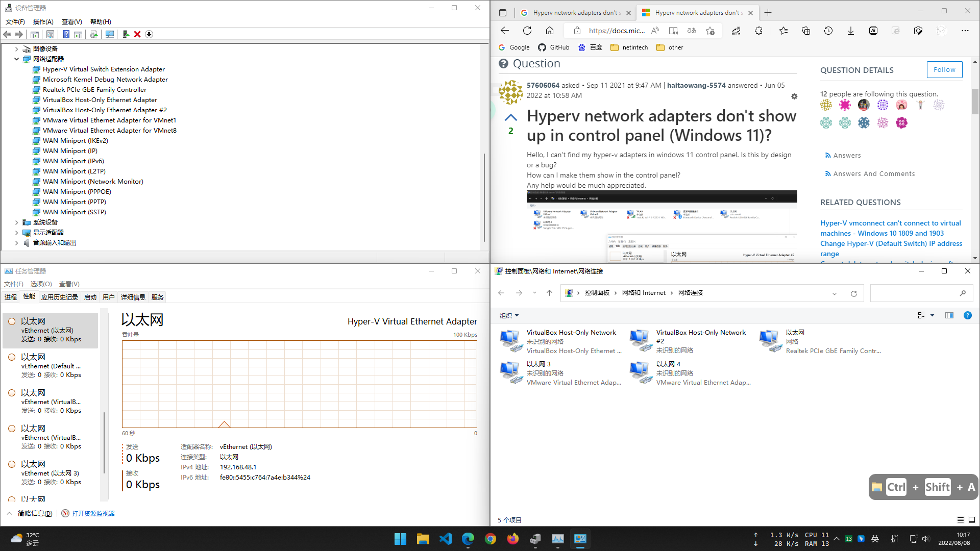Open Edge settings and more ellipsis
The width and height of the screenshot is (980, 551).
pyautogui.click(x=965, y=31)
